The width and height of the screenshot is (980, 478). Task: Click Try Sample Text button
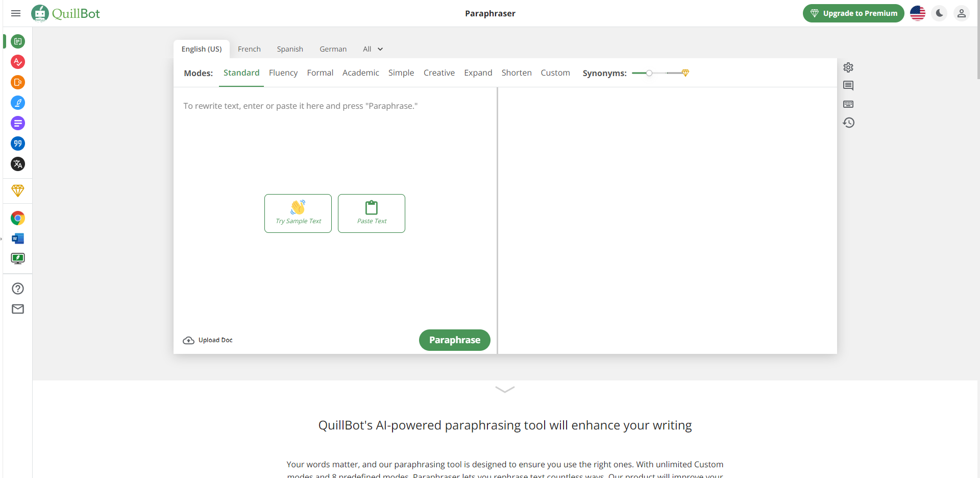pyautogui.click(x=298, y=213)
